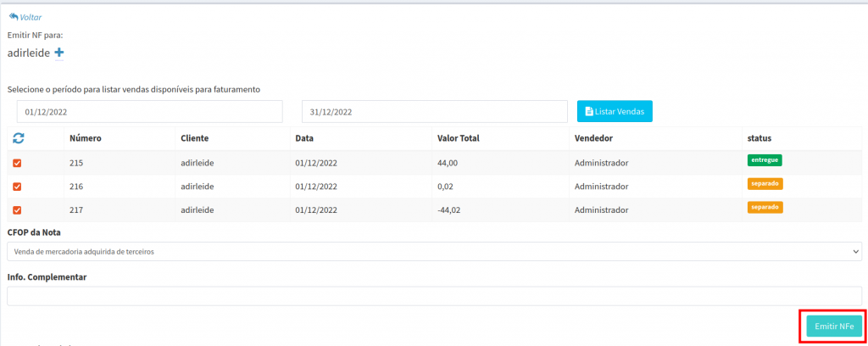This screenshot has width=868, height=346.
Task: Click the blue plus icon beside adirleide
Action: pos(59,53)
